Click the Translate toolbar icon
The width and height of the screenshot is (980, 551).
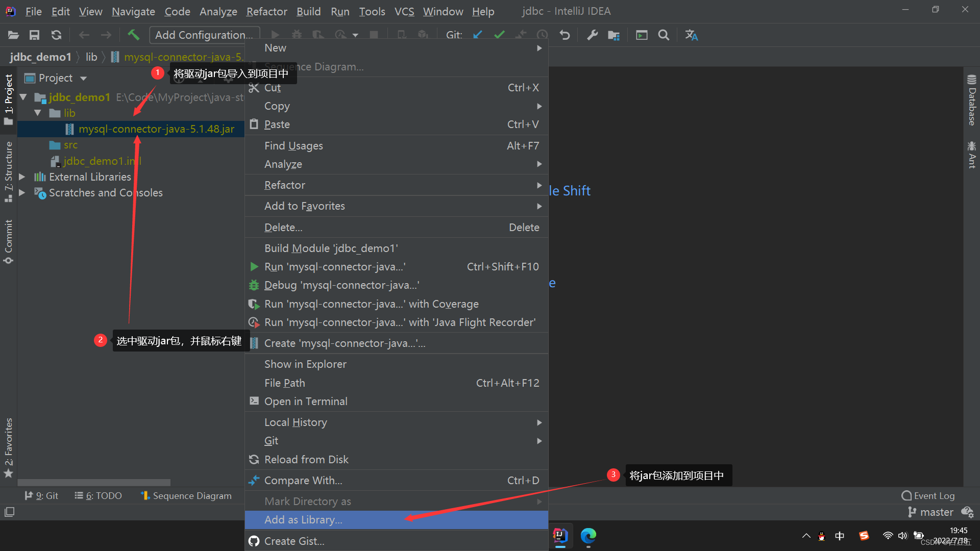click(692, 35)
